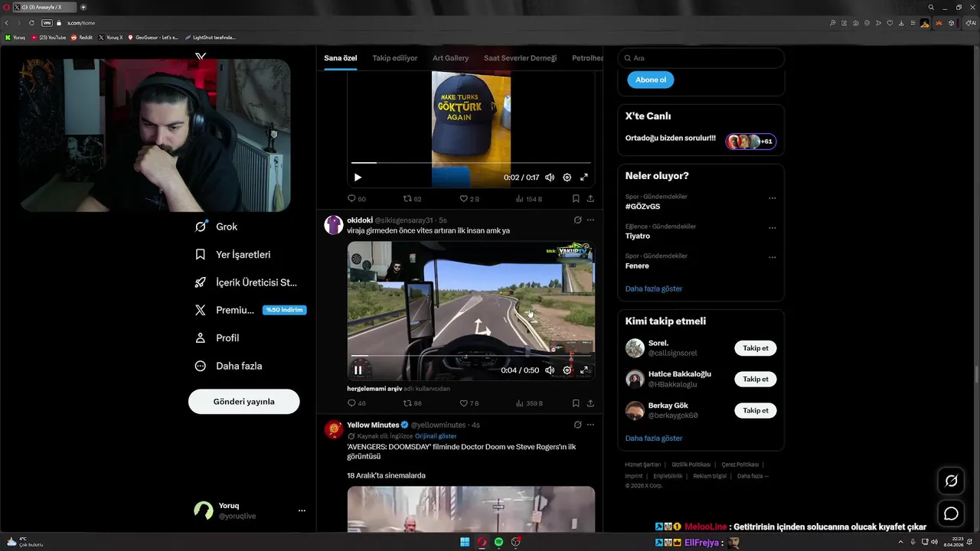Reload the page in browser toolbar
The width and height of the screenshot is (980, 551).
coord(31,23)
